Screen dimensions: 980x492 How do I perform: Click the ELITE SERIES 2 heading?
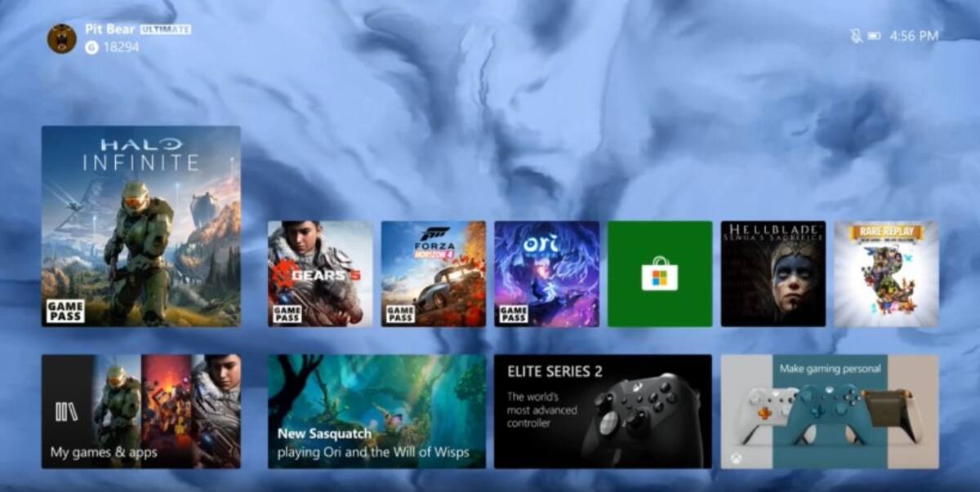click(555, 372)
